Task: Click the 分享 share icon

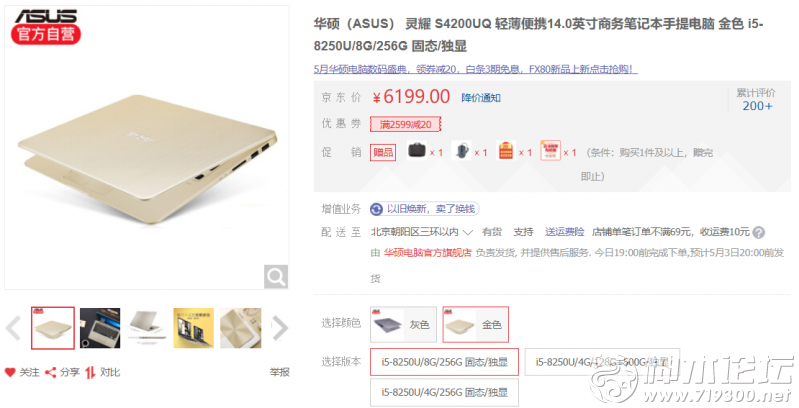Action: (x=50, y=372)
